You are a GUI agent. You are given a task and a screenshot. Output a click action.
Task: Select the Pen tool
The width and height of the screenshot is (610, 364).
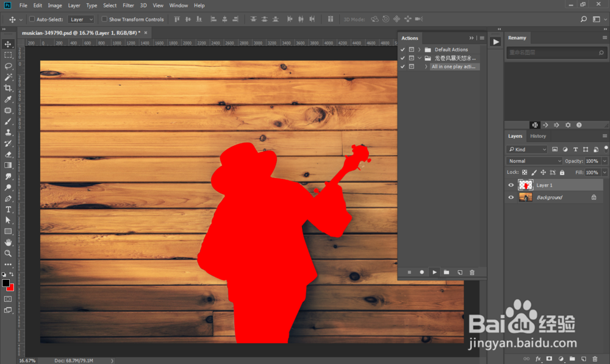tap(8, 198)
